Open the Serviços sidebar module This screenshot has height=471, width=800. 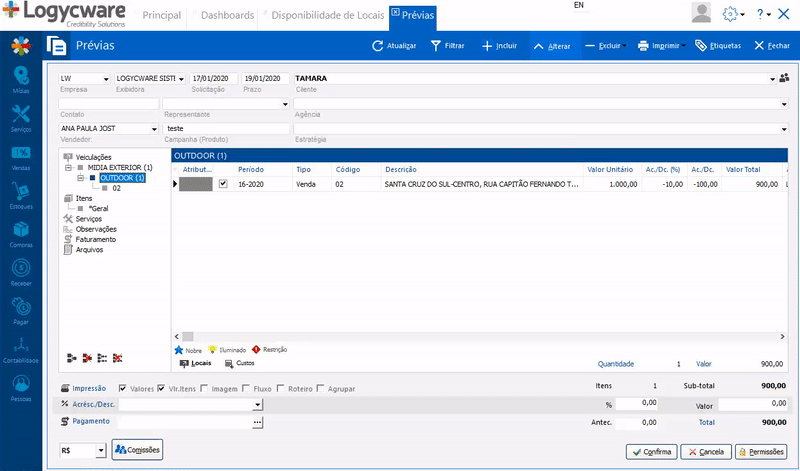point(20,116)
